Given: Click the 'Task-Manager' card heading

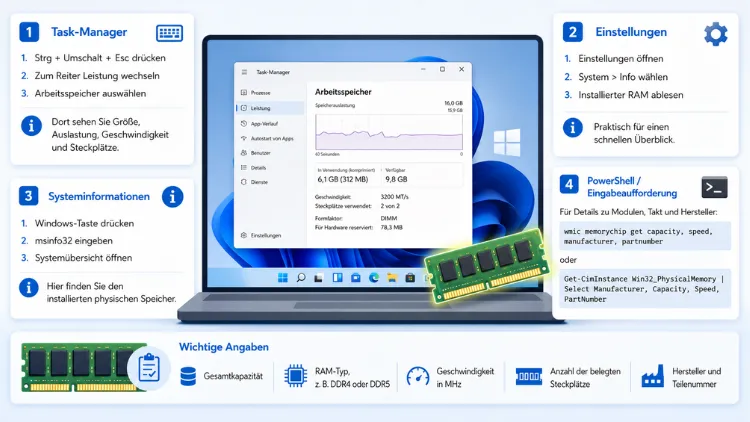Looking at the screenshot, I should pyautogui.click(x=89, y=32).
